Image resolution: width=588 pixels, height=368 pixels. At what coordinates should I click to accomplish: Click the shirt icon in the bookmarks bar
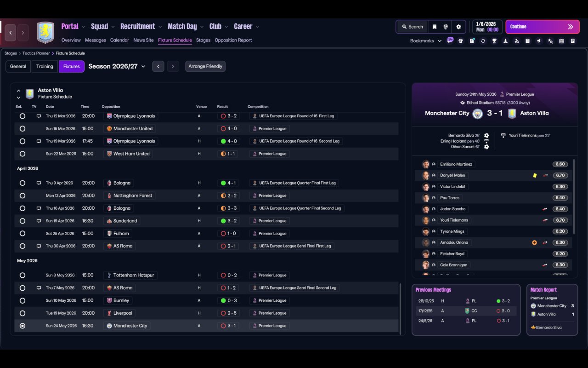(461, 41)
